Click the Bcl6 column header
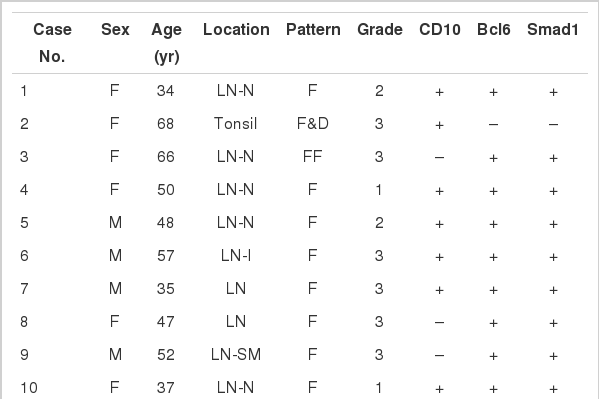The image size is (599, 399). [494, 29]
